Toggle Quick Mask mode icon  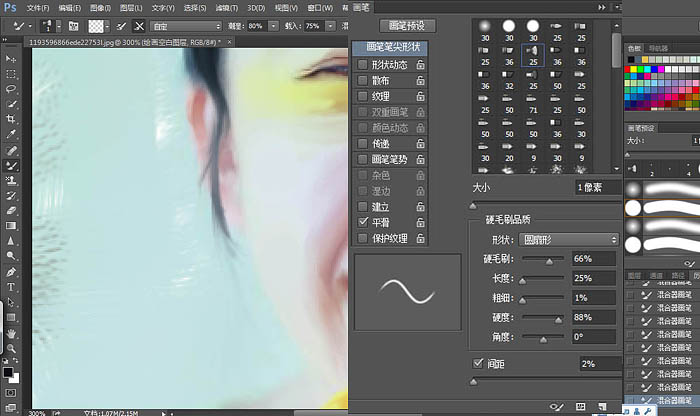tap(11, 393)
